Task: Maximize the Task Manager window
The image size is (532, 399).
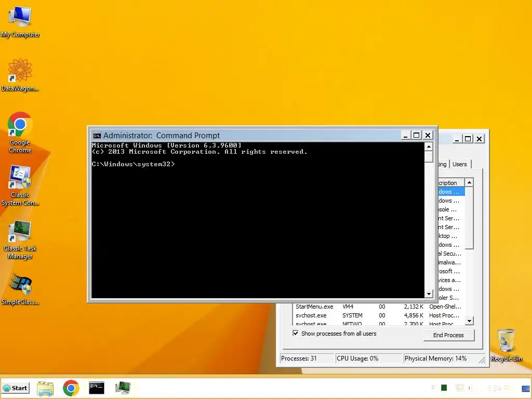Action: 468,139
